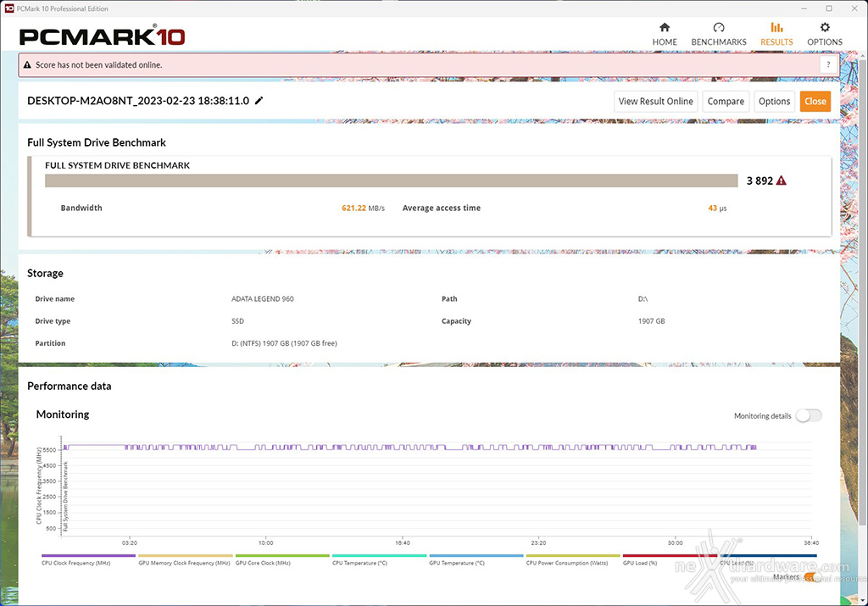868x606 pixels.
Task: Toggle GPU Core Clock legend item
Action: click(282, 559)
